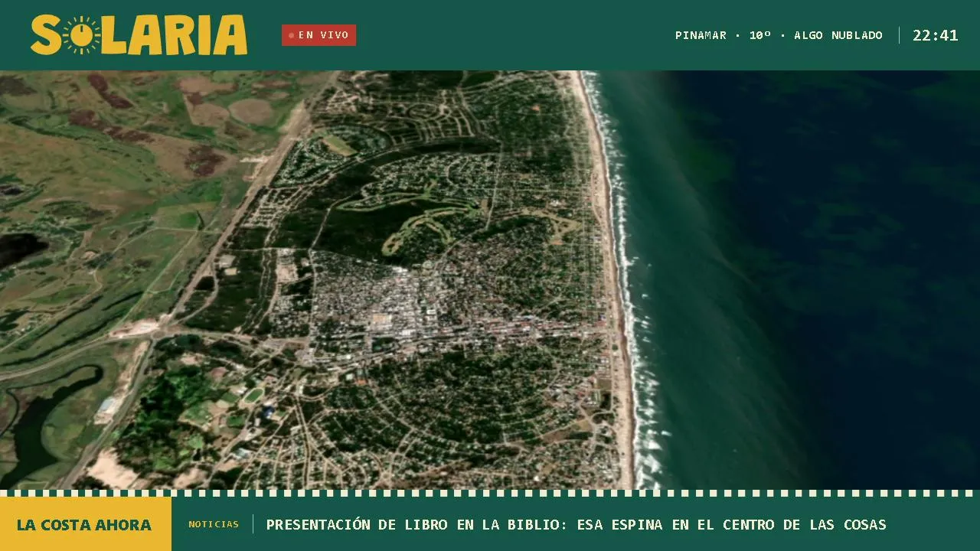Select the LA COSTA AHORA segment label
Image resolution: width=980 pixels, height=551 pixels.
pyautogui.click(x=85, y=524)
